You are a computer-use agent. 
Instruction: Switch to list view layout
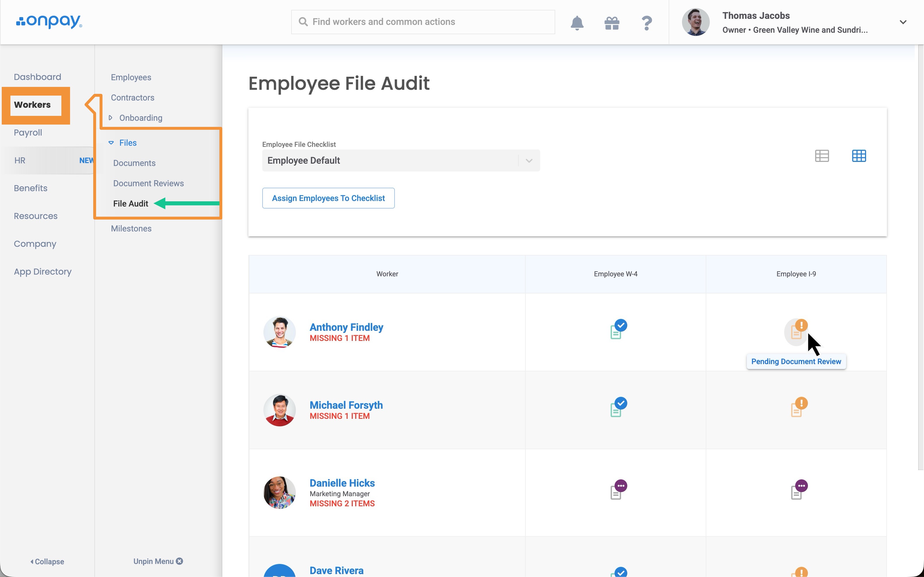tap(822, 156)
